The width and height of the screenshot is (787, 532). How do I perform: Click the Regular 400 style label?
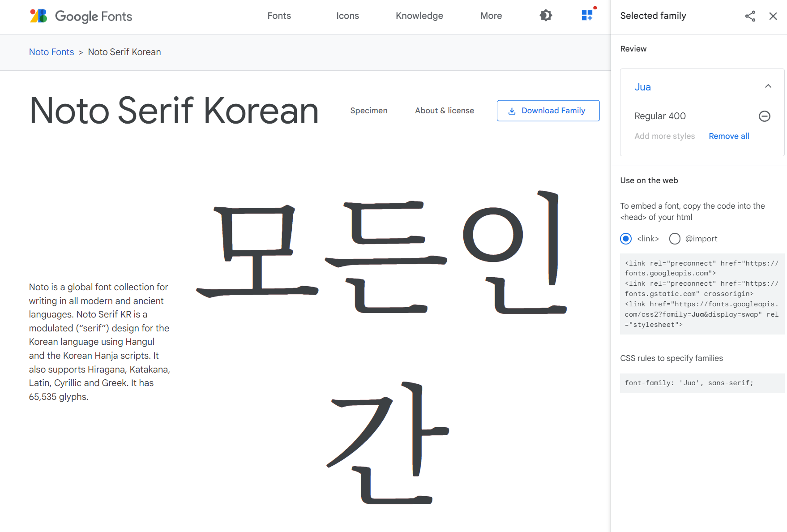(x=660, y=116)
